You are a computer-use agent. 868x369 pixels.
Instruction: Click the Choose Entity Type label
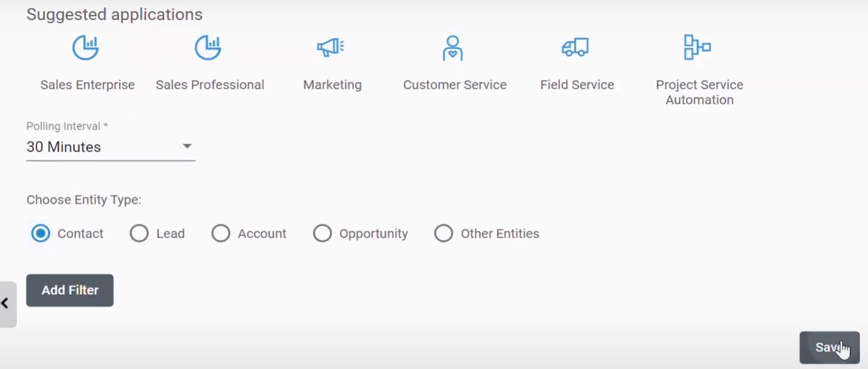pyautogui.click(x=84, y=200)
